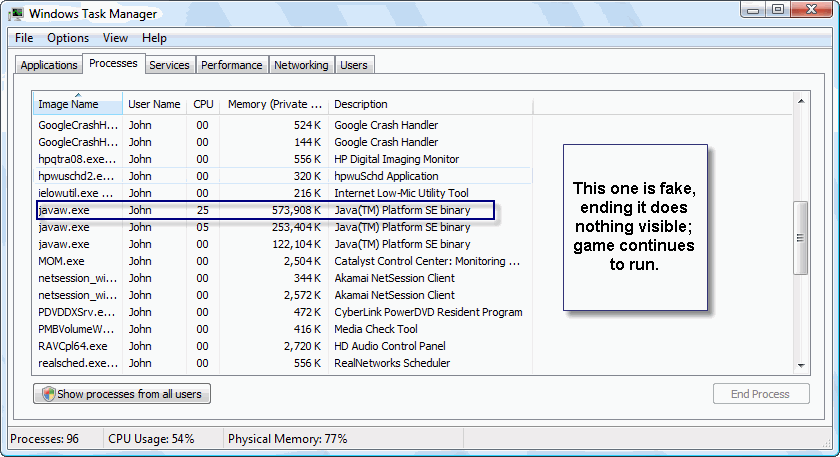
Task: Open the File menu
Action: tap(24, 38)
